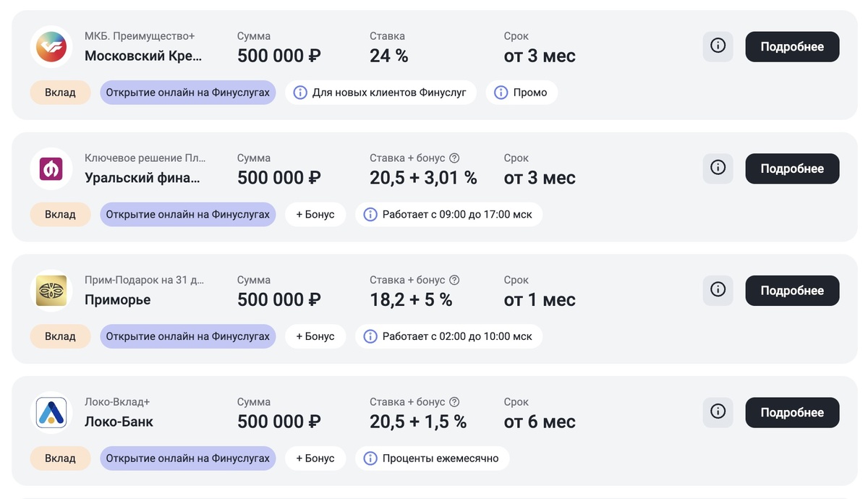Screen dimensions: 868x499
Task: Click question mark next to Уральский Ставка + бонус
Action: pos(454,158)
